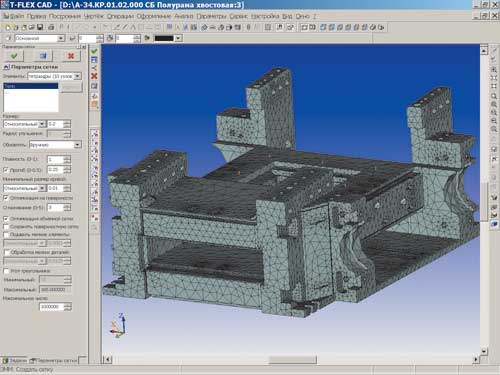Image resolution: width=500 pixels, height=375 pixels.
Task: Open the 'Параметры' menu
Action: [x=211, y=16]
